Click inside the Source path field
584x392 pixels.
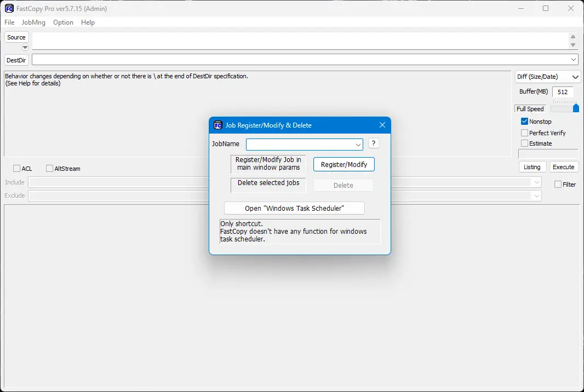(x=300, y=41)
